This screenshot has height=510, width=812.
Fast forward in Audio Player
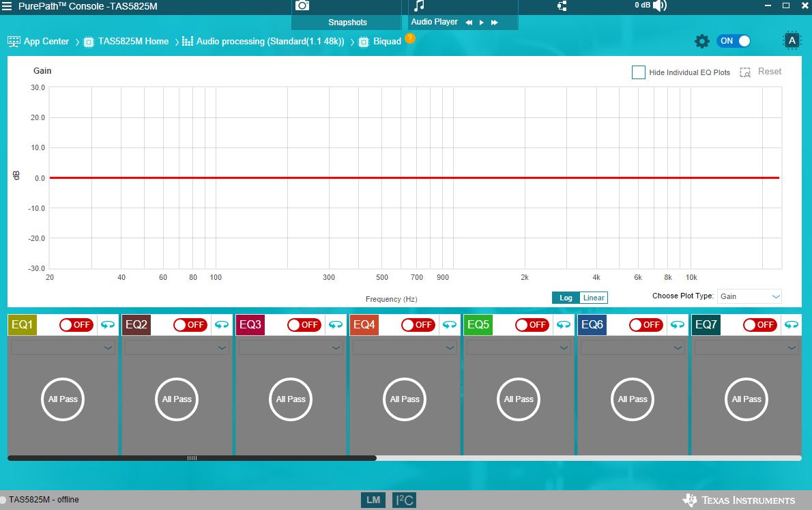[x=495, y=23]
